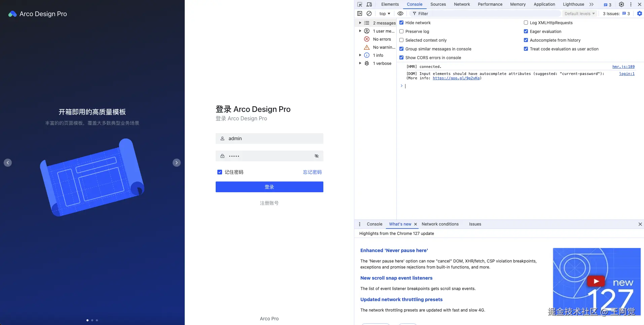The image size is (644, 325).
Task: Open the hmr.js:189 source link
Action: click(x=623, y=67)
